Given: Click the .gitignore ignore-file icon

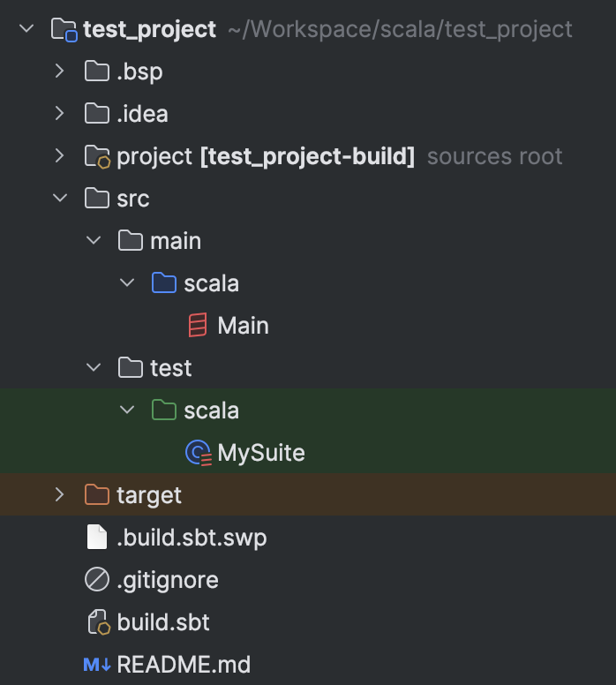Looking at the screenshot, I should pos(96,580).
